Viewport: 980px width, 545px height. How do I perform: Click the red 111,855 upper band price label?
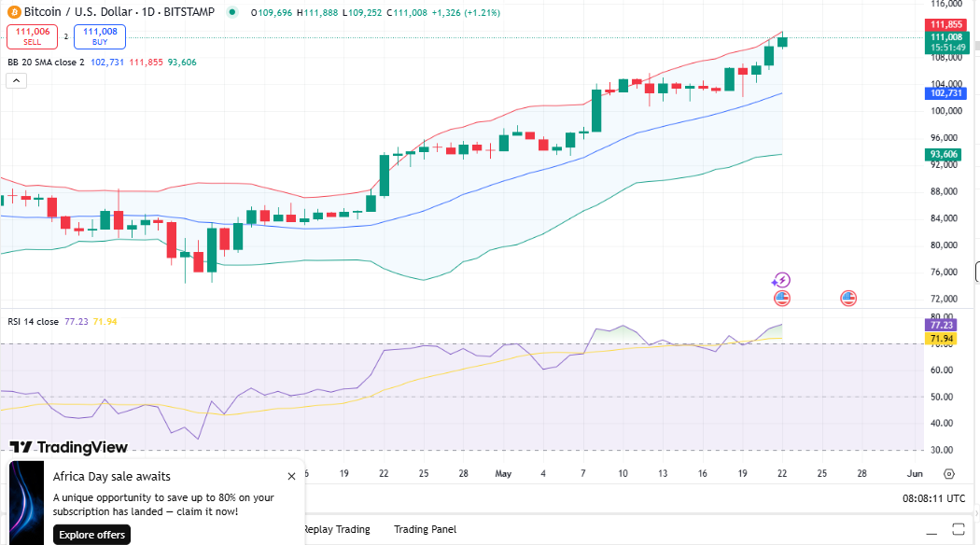point(946,24)
